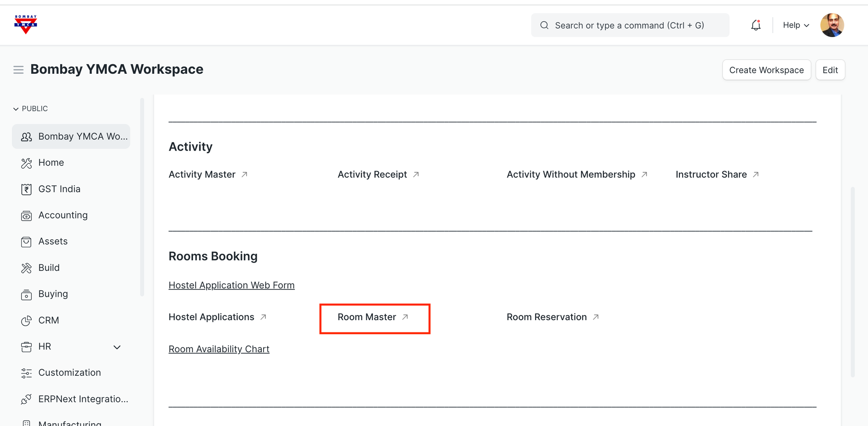Toggle sidebar with hamburger menu icon
The width and height of the screenshot is (868, 426).
19,70
